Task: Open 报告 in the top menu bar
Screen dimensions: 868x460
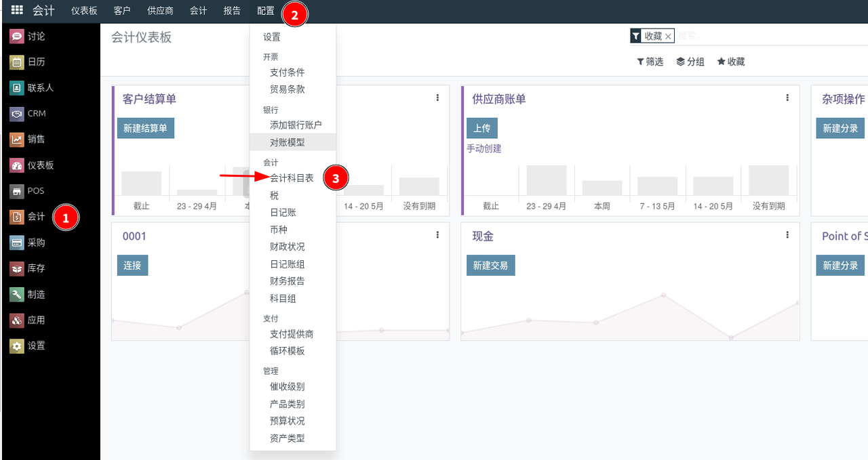Action: pos(232,11)
